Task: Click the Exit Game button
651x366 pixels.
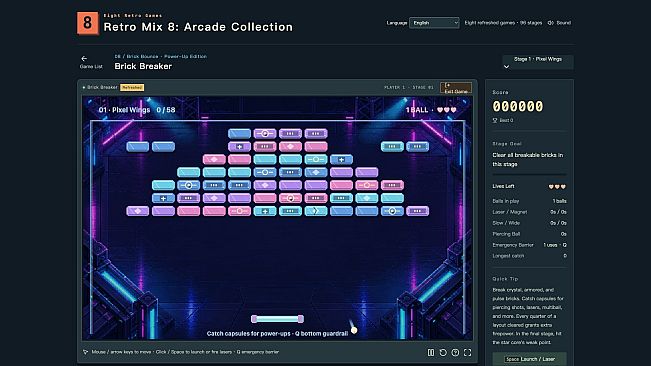Action: pyautogui.click(x=455, y=88)
